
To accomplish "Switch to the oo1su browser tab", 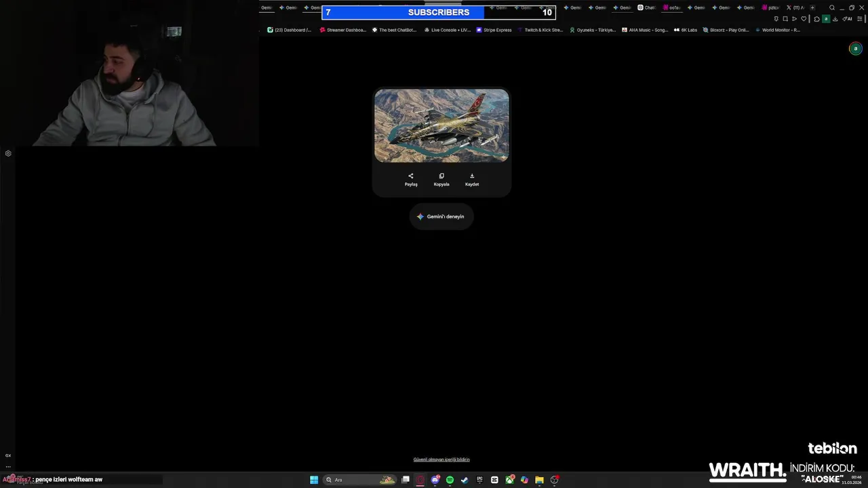I will click(x=671, y=7).
